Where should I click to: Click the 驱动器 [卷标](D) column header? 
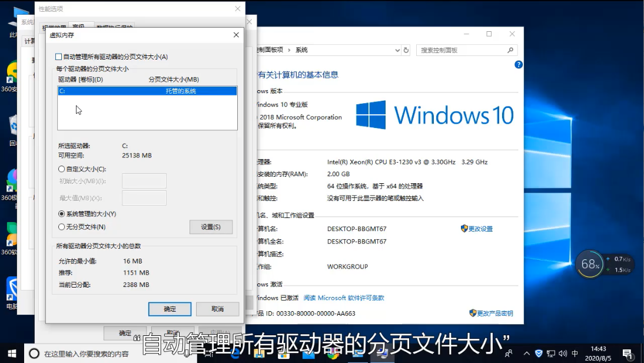(81, 80)
